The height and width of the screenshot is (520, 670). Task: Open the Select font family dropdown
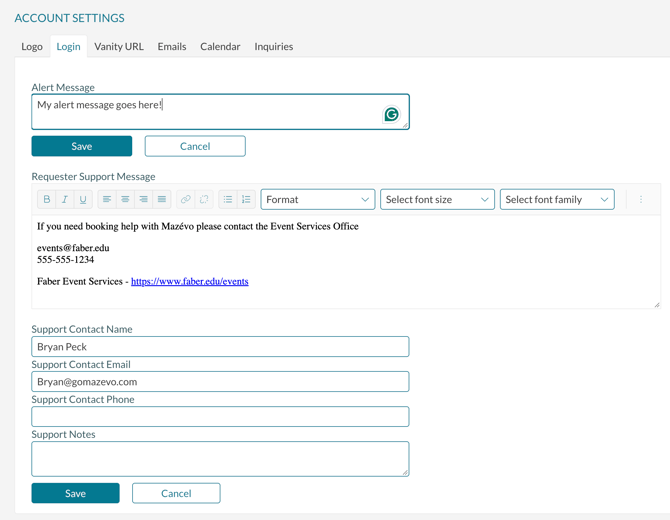coord(557,200)
